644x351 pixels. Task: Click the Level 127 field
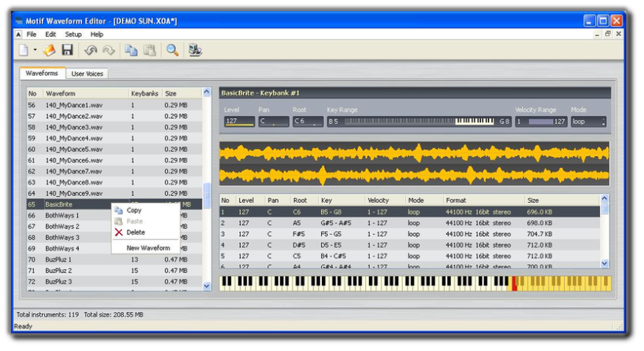(x=239, y=122)
